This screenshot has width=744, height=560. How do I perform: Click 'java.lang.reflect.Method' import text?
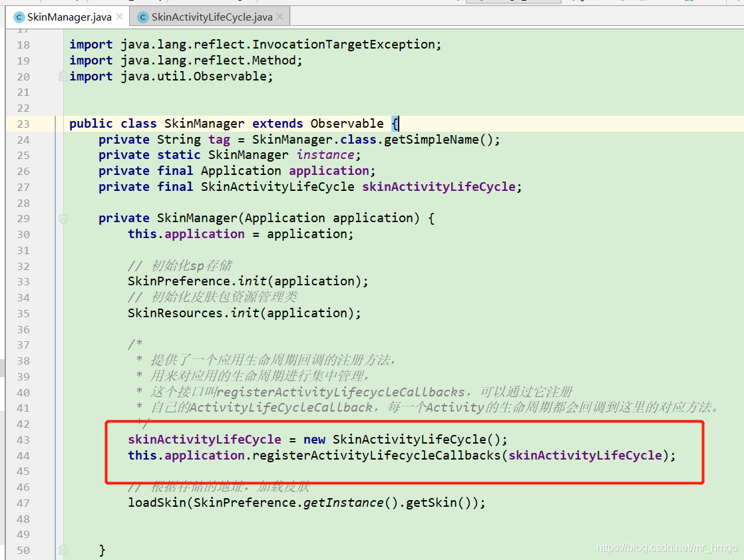(208, 61)
